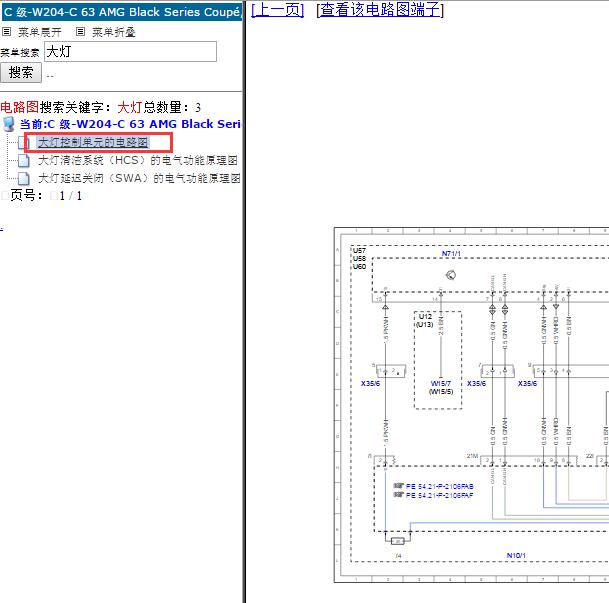
Task: Open the 查看该电路图端子 link
Action: pyautogui.click(x=380, y=9)
